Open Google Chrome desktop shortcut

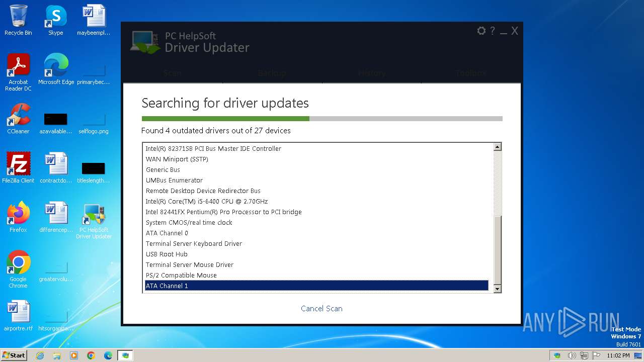(18, 269)
